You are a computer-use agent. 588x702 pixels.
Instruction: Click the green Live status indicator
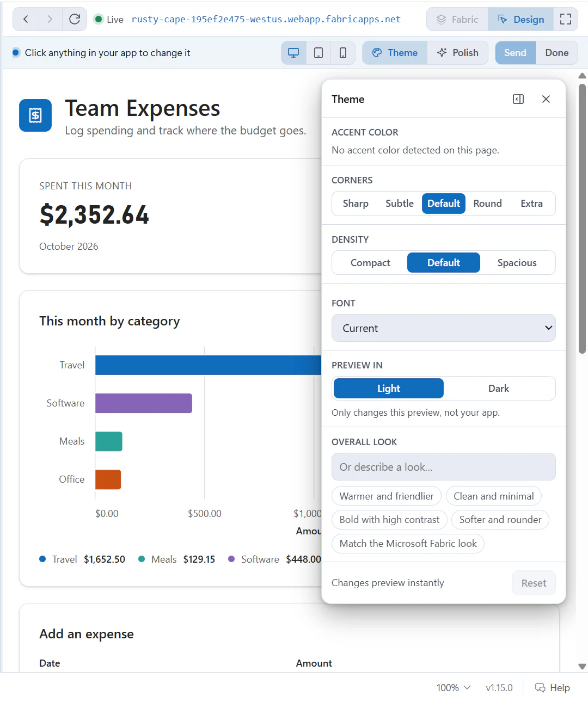99,19
